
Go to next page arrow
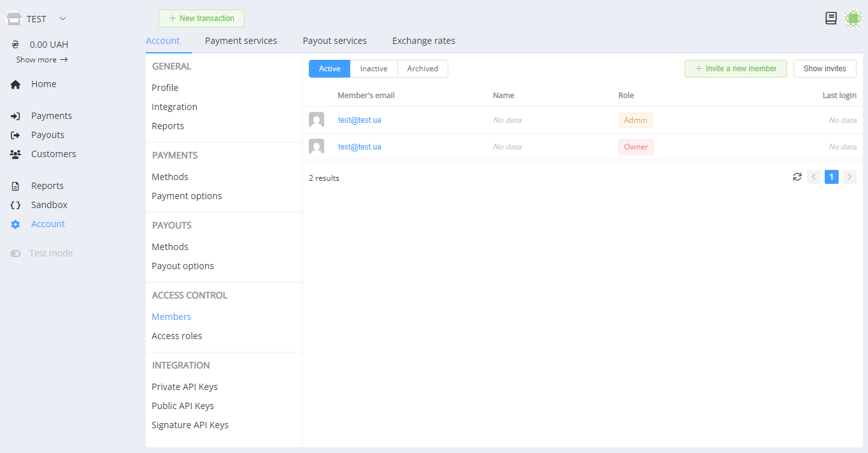(x=849, y=177)
